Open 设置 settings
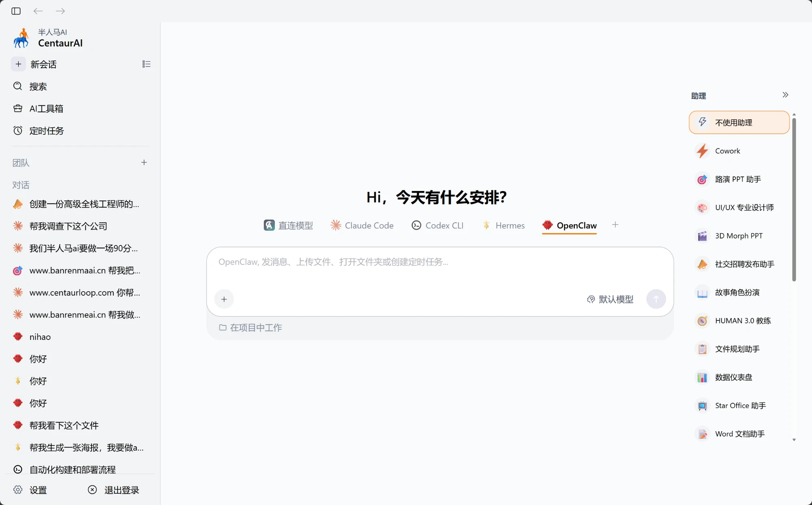Image resolution: width=812 pixels, height=505 pixels. (x=30, y=490)
